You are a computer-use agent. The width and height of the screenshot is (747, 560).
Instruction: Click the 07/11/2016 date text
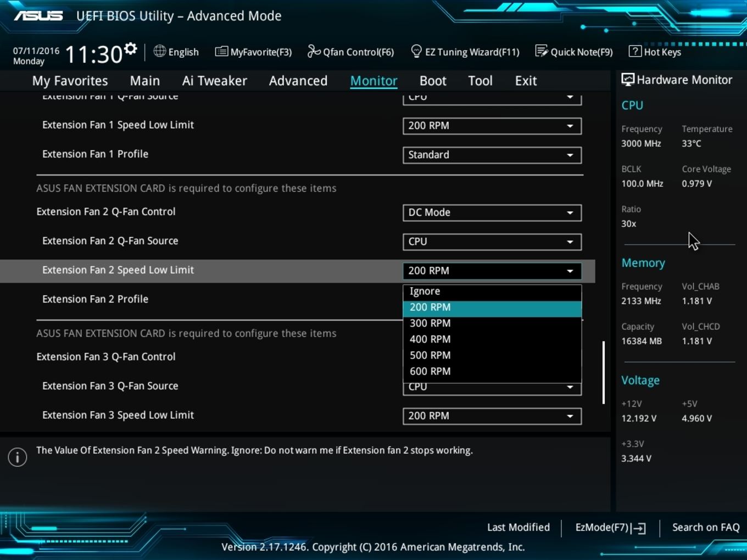[x=36, y=51]
